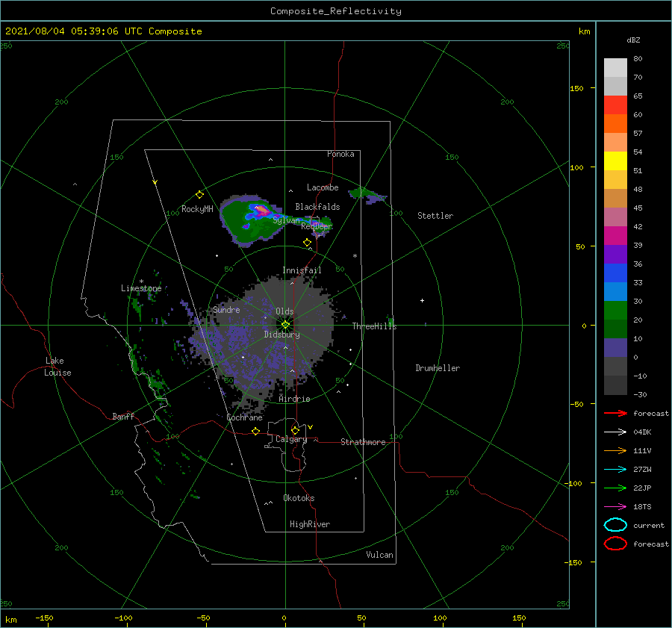The height and width of the screenshot is (628, 672).
Task: Click the 18TS legend text
Action: [x=642, y=507]
